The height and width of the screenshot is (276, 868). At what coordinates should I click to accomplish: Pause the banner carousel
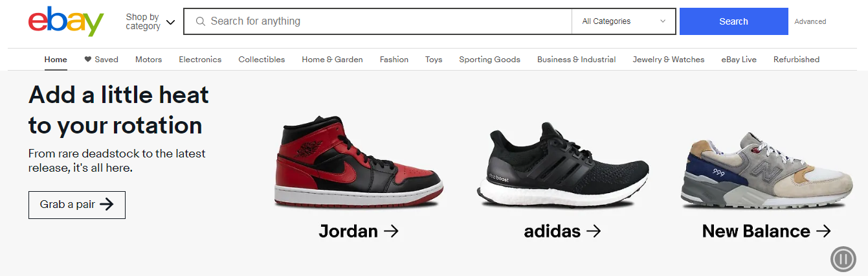[843, 259]
